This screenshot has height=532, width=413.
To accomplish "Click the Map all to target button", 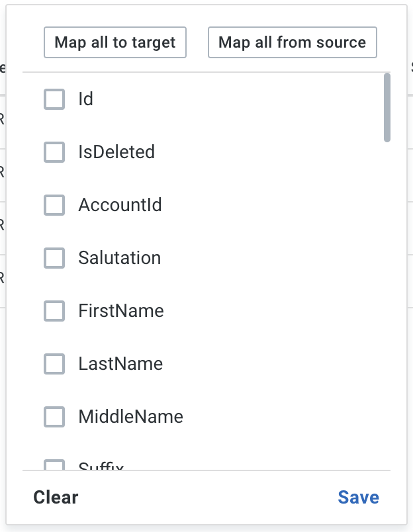I will pyautogui.click(x=115, y=43).
